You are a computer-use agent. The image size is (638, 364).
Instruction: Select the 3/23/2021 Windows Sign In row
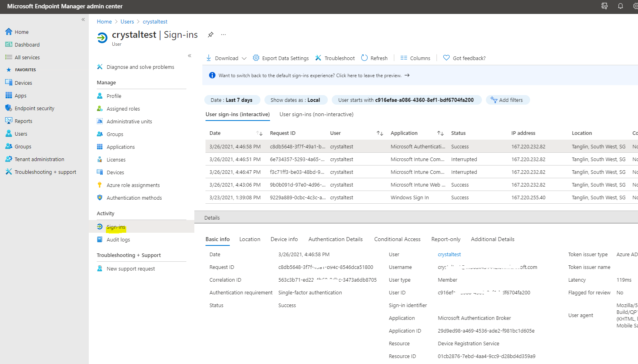tap(422, 197)
